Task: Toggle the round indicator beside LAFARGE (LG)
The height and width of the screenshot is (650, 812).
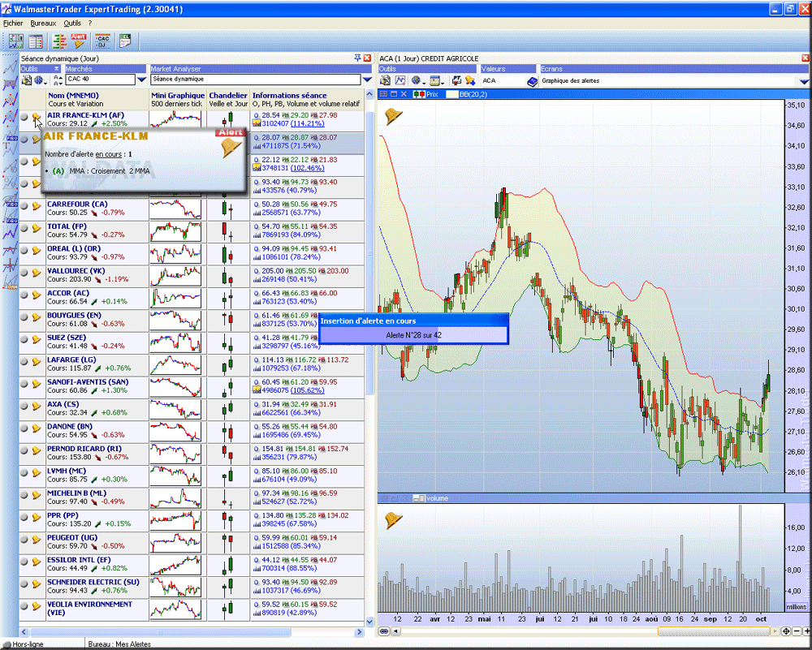Action: [x=24, y=362]
